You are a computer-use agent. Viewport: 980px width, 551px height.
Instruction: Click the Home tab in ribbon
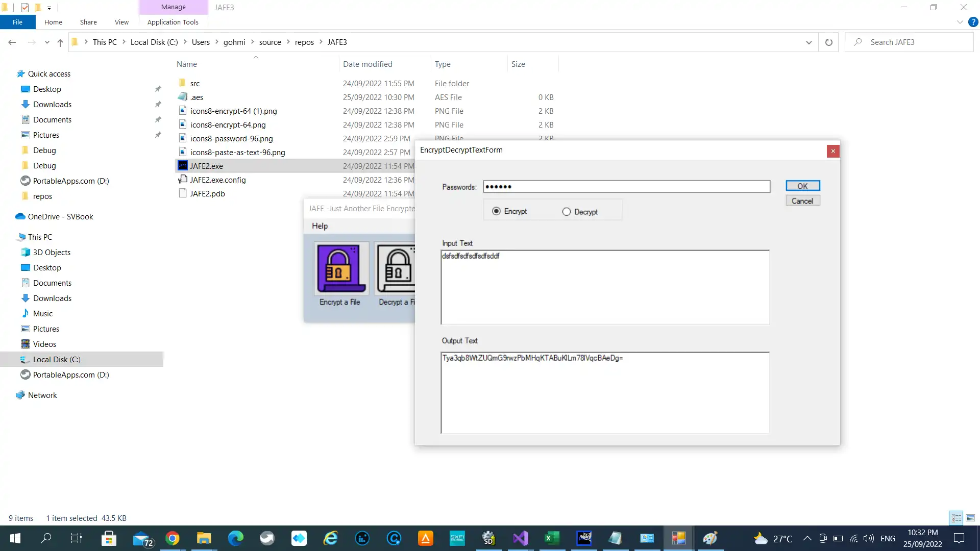(53, 21)
